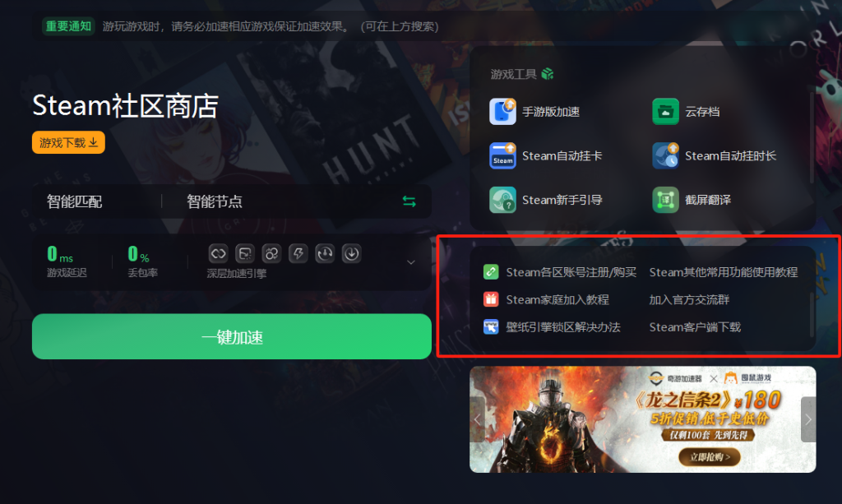
Task: Open the 手游版加速 tool icon
Action: [x=502, y=112]
